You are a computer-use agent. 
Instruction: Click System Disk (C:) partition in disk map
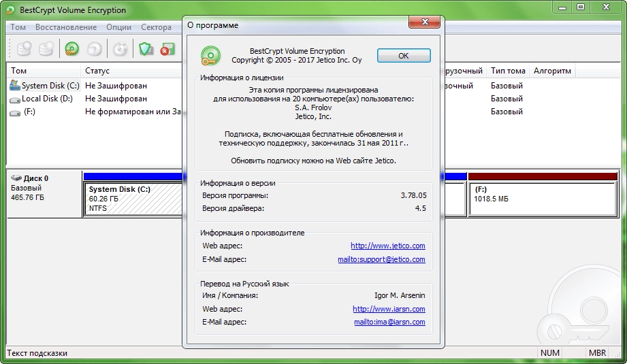133,199
